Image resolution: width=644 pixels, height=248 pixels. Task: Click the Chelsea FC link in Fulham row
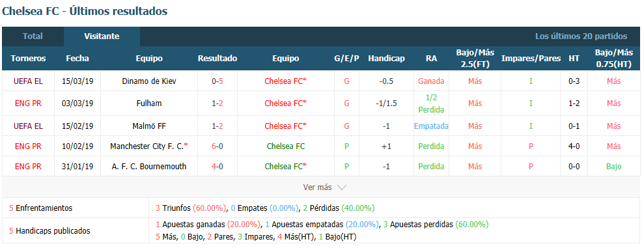point(285,103)
